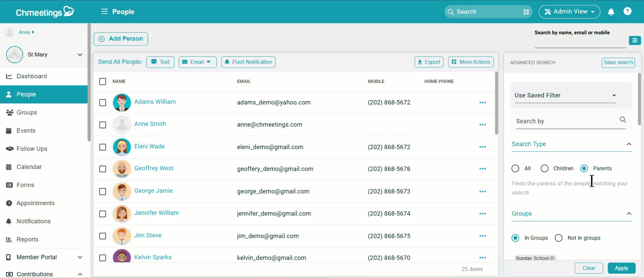Check the box for George Jamie
The width and height of the screenshot is (644, 278).
pos(103,192)
